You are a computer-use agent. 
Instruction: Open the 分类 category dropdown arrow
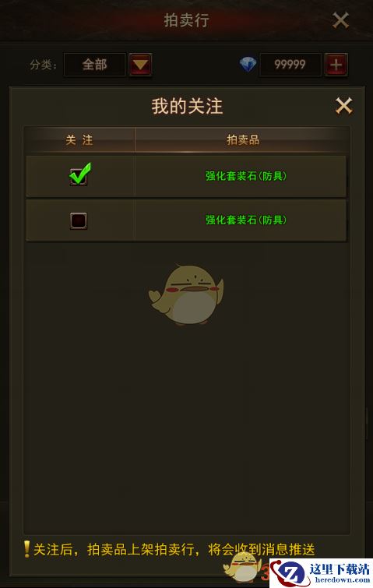click(x=140, y=65)
